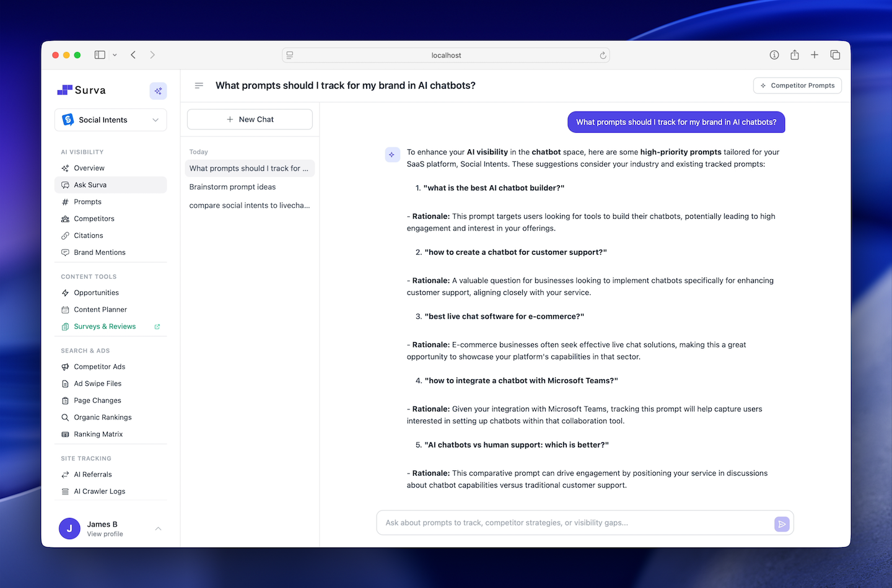Open the AI Crawler Logs viewer
This screenshot has width=892, height=588.
click(99, 491)
